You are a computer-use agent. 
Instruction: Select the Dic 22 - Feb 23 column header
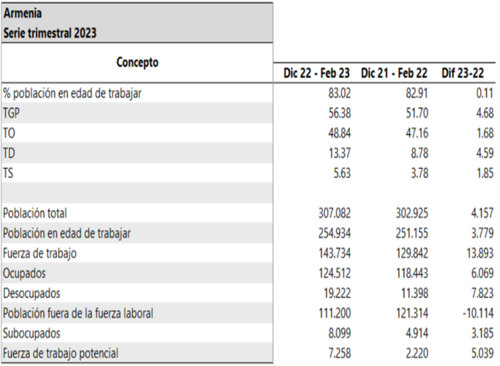click(x=316, y=73)
